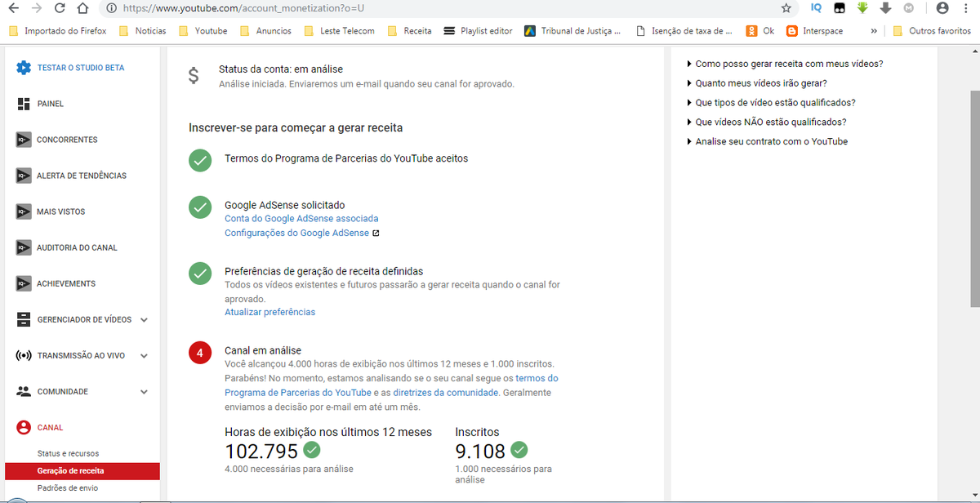980x503 pixels.
Task: Click the Blogger icon of Interspace bookmark
Action: pos(791,30)
